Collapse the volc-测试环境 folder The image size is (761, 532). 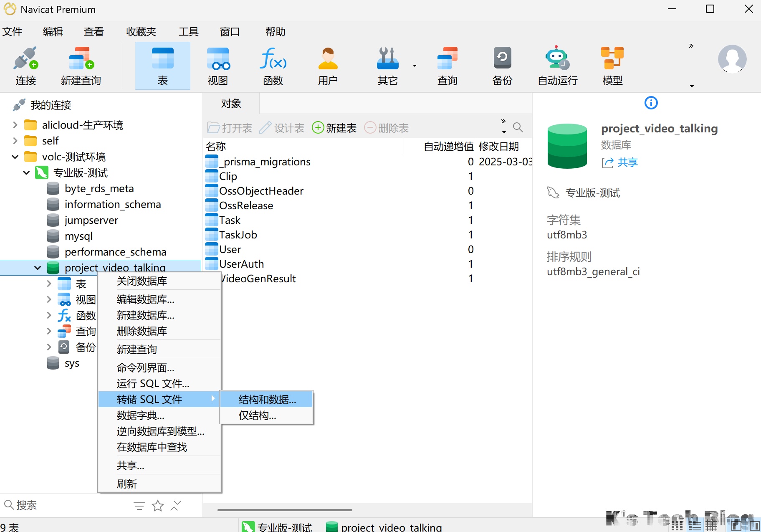tap(15, 157)
